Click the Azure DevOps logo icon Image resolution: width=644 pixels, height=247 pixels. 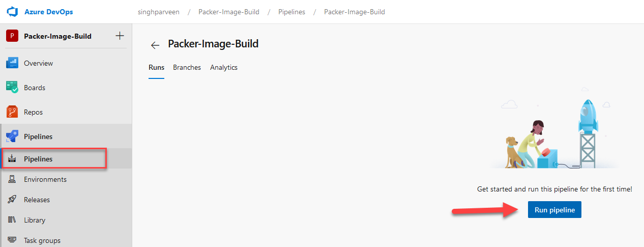[x=12, y=12]
